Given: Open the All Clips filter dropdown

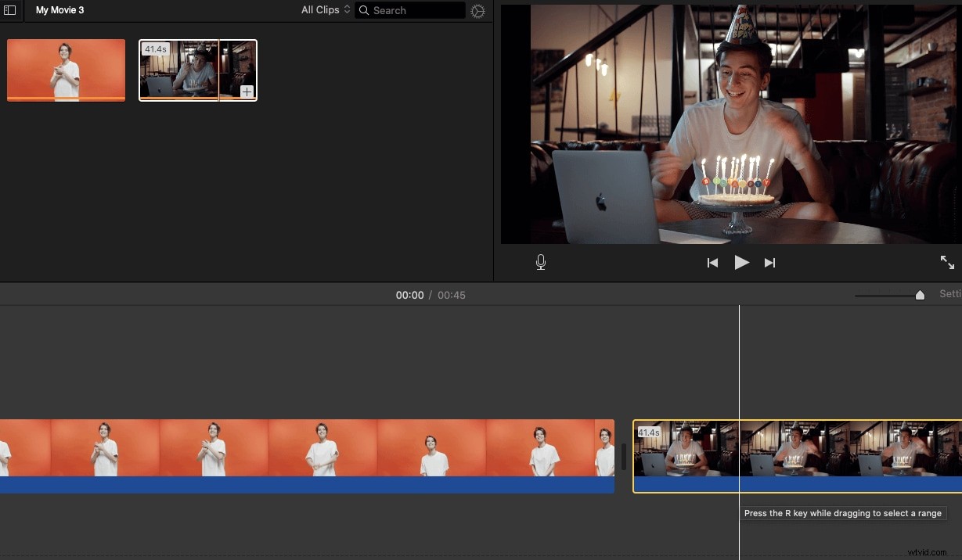Looking at the screenshot, I should pyautogui.click(x=324, y=10).
